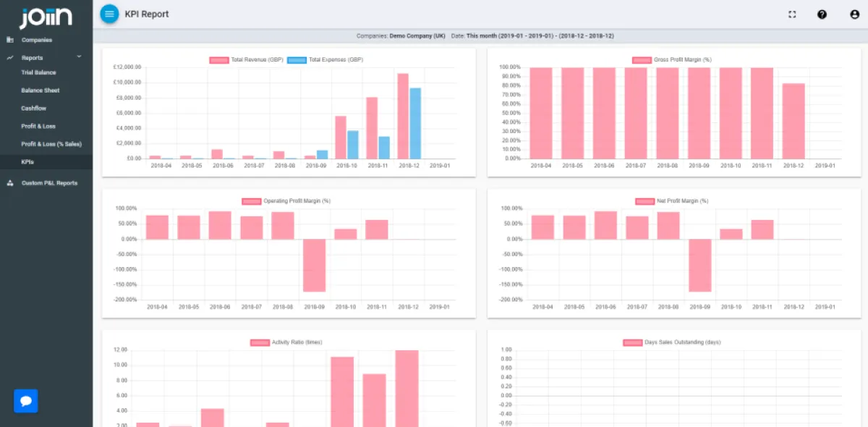Click the 2018-04 Gross Profit Margin bar

(x=541, y=113)
